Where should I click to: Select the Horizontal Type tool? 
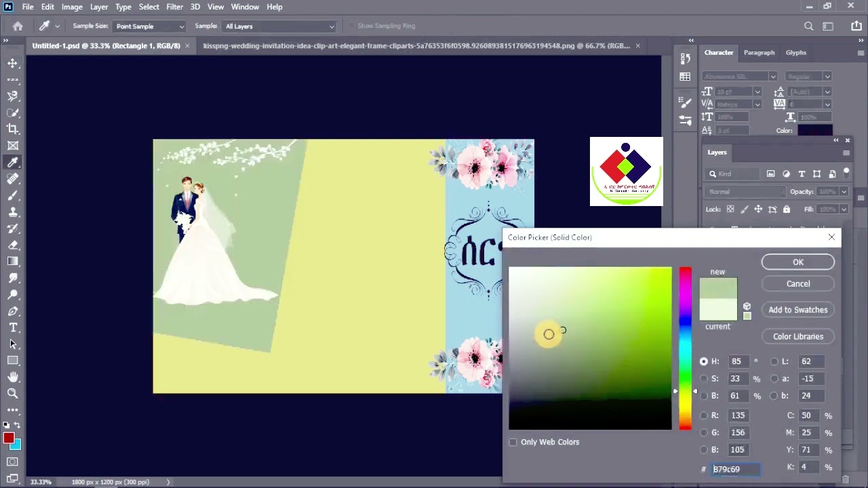coord(13,327)
